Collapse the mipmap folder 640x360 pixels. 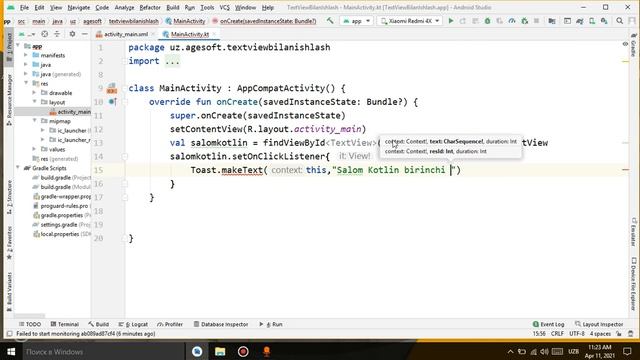tap(34, 121)
